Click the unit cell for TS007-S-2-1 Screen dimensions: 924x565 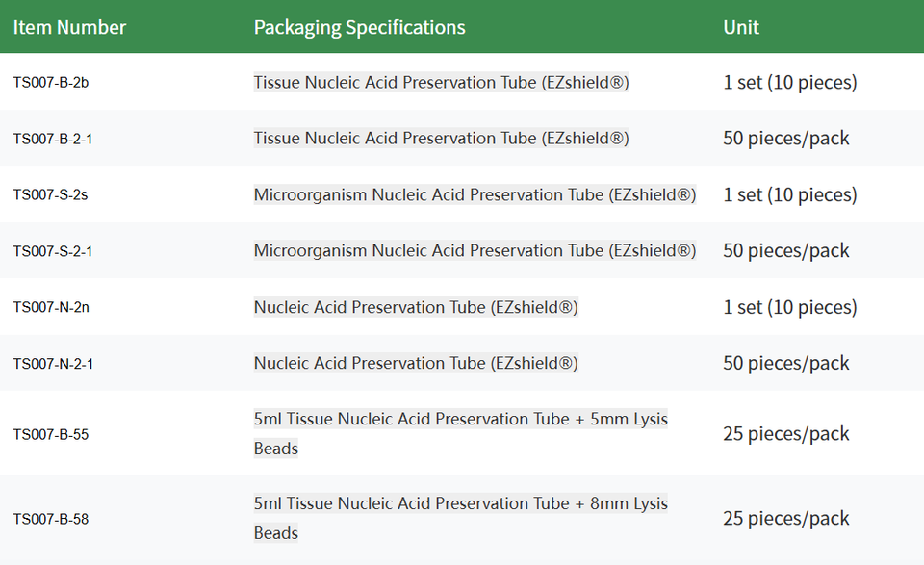[x=786, y=251]
